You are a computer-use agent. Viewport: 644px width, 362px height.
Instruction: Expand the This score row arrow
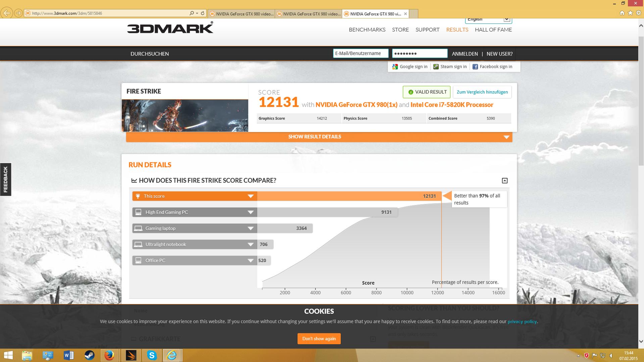[x=250, y=196]
